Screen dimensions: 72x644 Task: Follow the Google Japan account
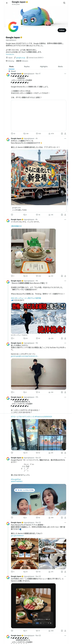62,30
